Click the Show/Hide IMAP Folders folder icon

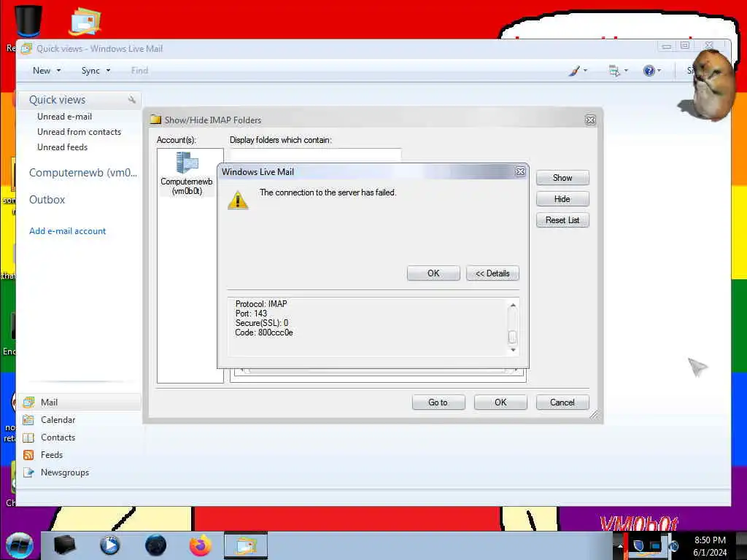tap(156, 120)
